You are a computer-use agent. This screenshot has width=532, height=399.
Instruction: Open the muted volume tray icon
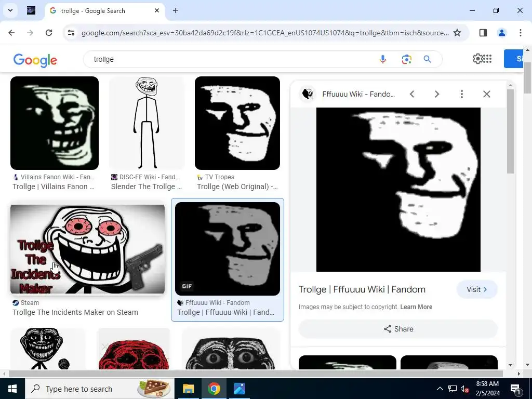[465, 389]
